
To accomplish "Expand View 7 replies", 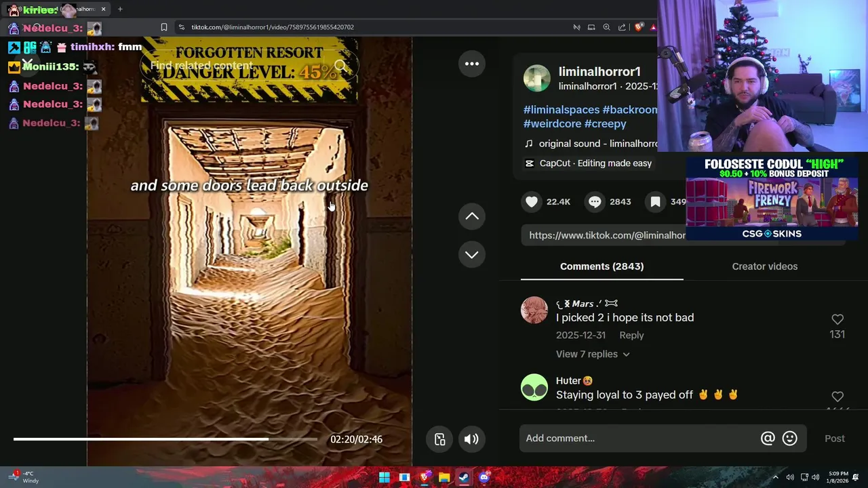I will [593, 354].
